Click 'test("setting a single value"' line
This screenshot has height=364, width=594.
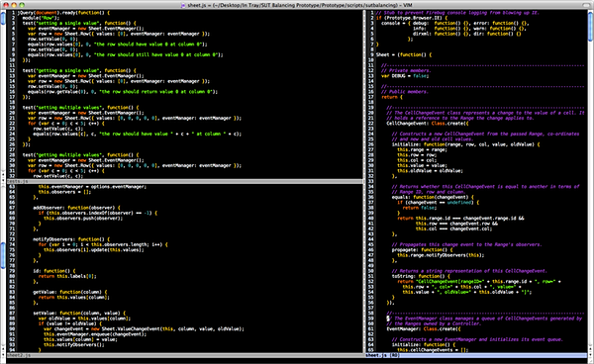click(x=79, y=24)
